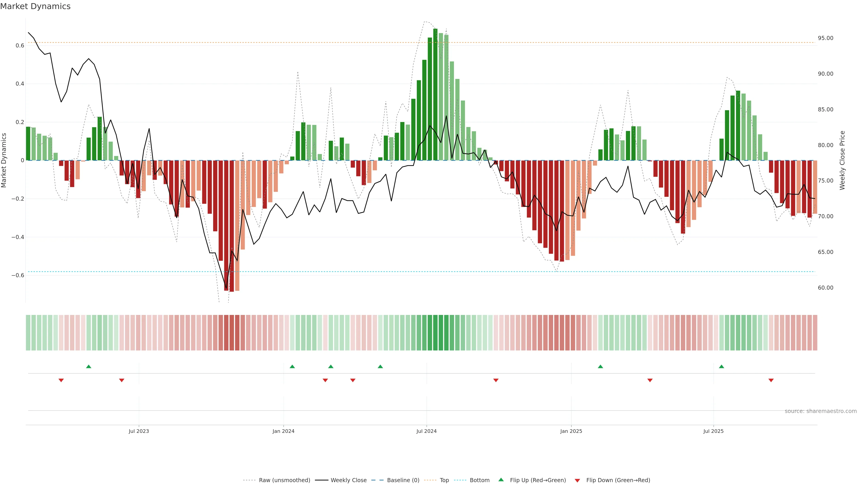Toggle Weekly Close legend entry

(x=348, y=480)
